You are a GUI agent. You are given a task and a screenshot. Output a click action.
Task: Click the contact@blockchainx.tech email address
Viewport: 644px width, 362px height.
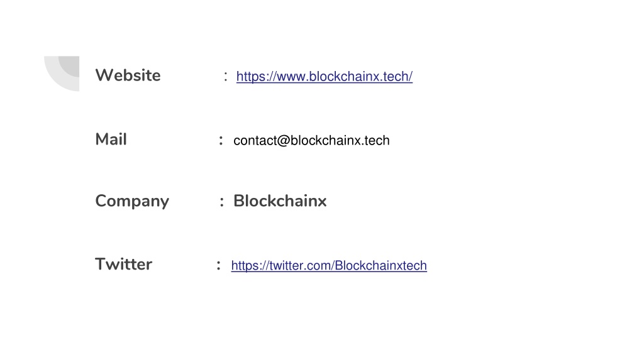click(x=311, y=140)
